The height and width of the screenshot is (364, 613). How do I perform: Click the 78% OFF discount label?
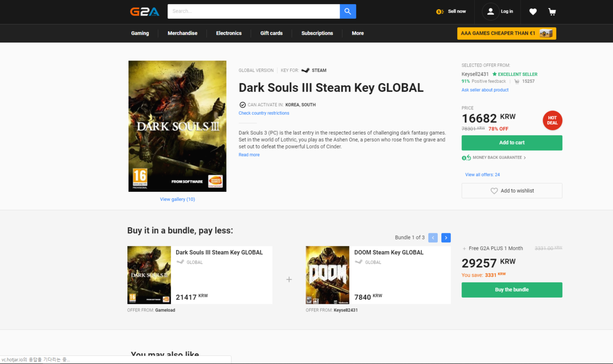(x=498, y=129)
